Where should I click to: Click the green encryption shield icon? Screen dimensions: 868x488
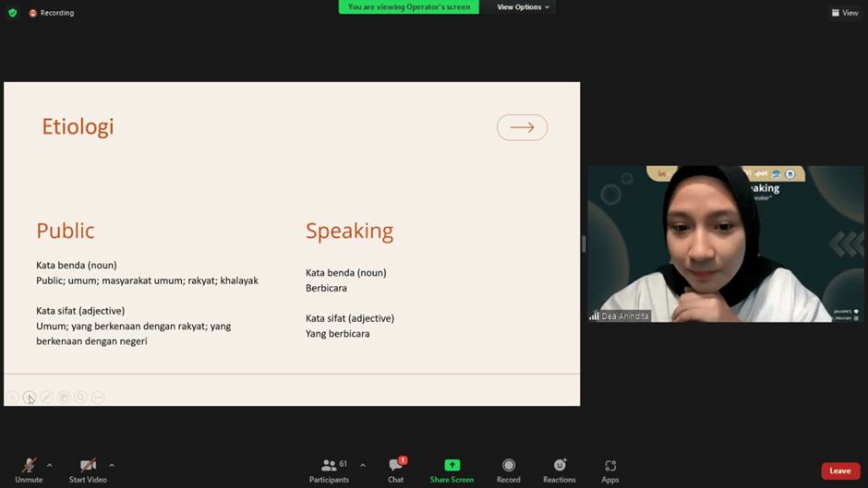pos(13,13)
